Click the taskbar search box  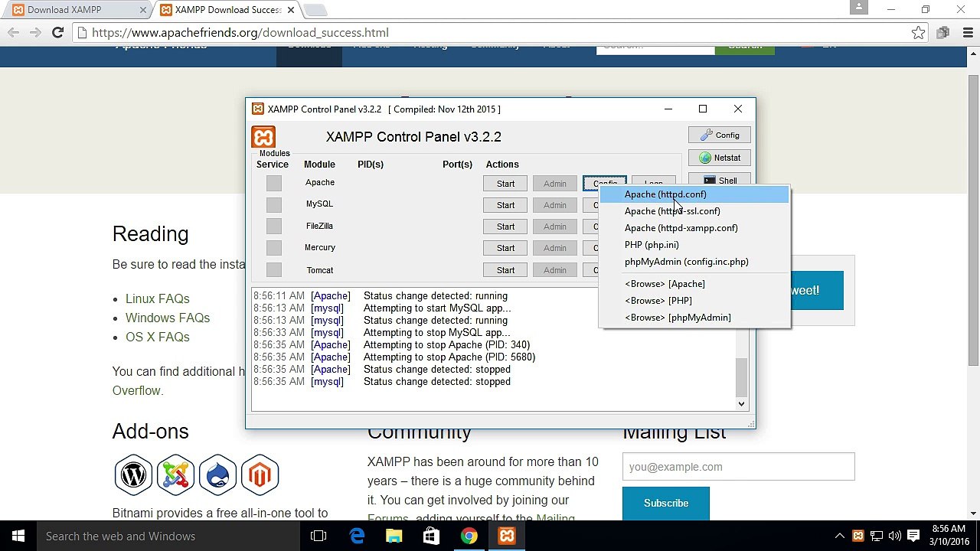point(168,536)
